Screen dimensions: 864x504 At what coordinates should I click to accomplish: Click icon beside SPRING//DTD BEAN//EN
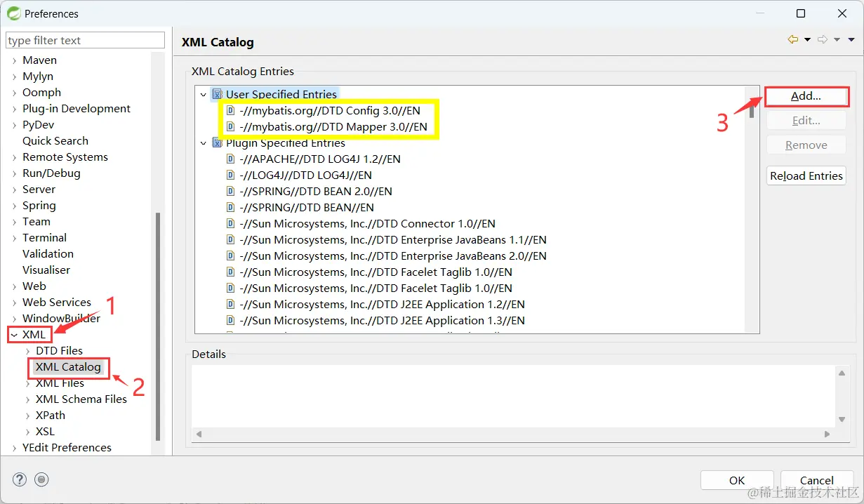tap(230, 208)
